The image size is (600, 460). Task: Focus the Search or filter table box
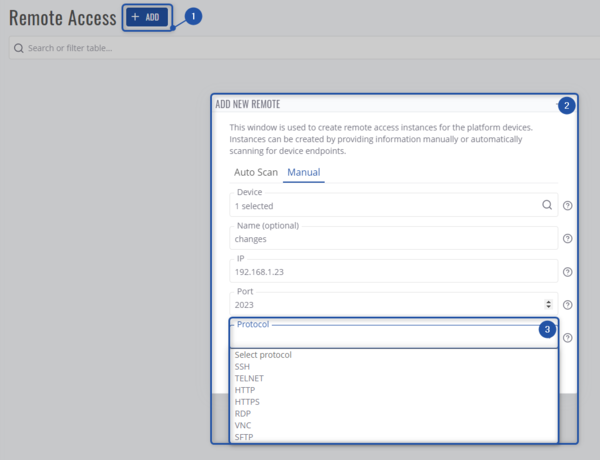pos(300,48)
